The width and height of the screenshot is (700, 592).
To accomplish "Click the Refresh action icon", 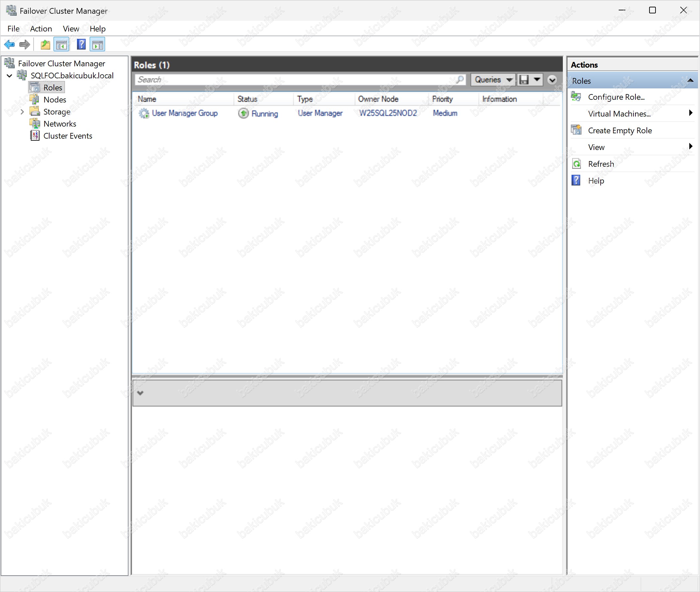I will (x=577, y=164).
